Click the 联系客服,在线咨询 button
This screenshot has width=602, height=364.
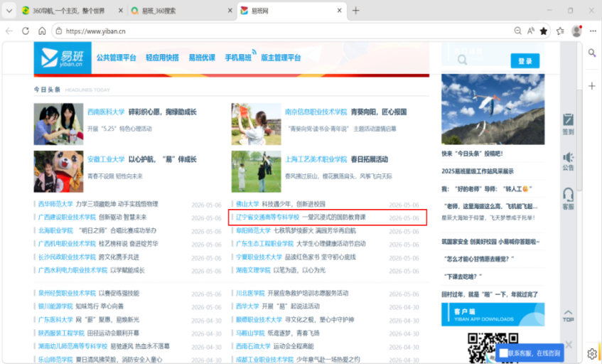click(530, 353)
